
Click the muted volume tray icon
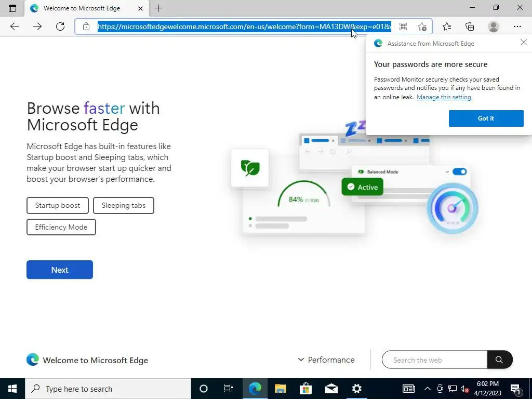tap(464, 389)
